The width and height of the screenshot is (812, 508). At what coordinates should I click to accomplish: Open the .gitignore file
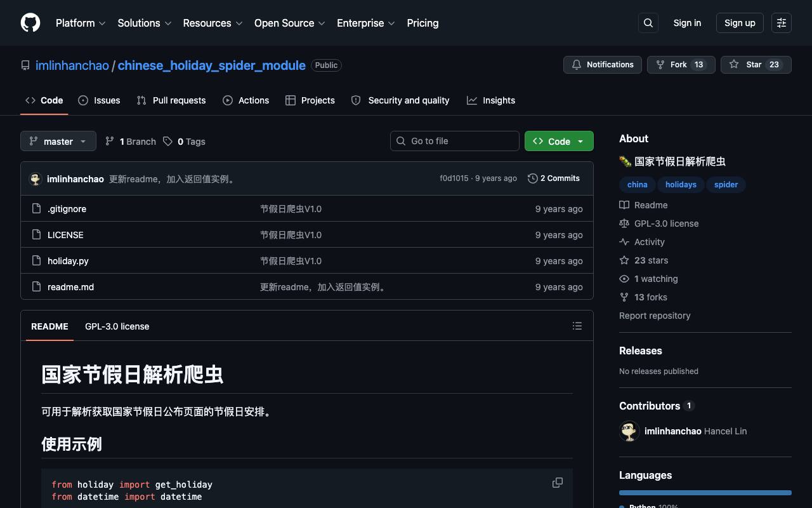pyautogui.click(x=67, y=209)
